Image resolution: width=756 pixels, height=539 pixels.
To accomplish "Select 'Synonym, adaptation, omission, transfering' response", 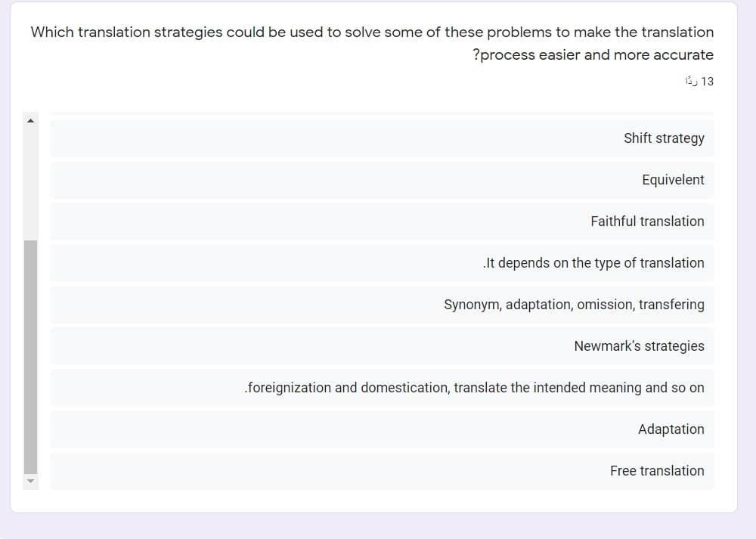I will (382, 305).
